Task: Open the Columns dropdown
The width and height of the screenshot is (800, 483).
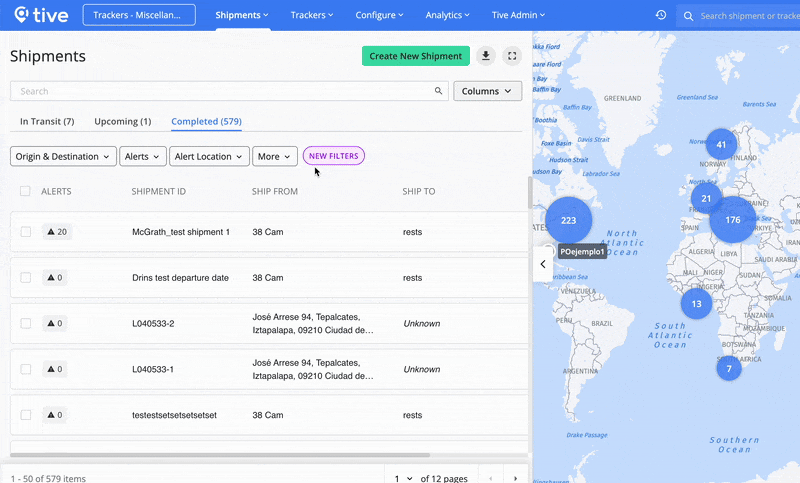Action: [487, 91]
